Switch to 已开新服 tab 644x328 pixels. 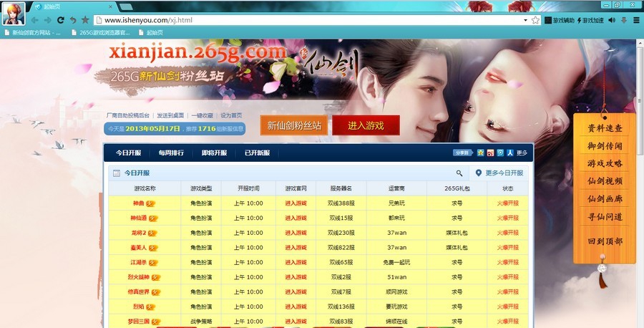258,153
